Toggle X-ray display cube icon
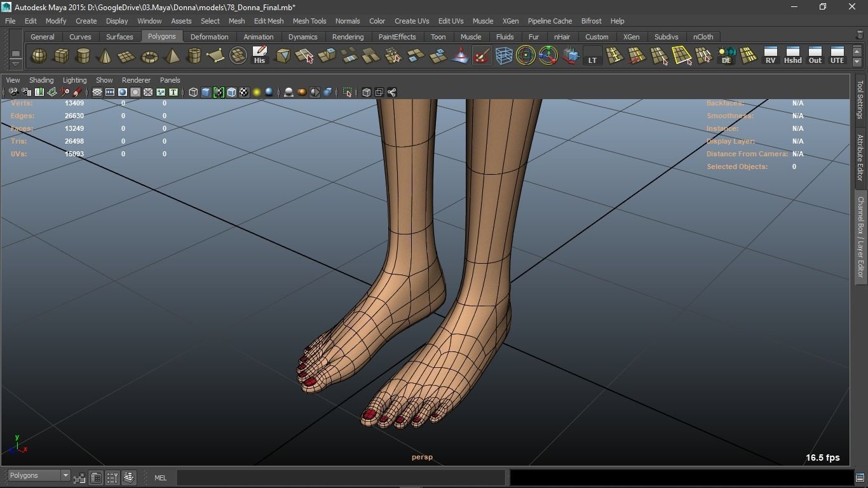The width and height of the screenshot is (868, 488). click(x=367, y=92)
